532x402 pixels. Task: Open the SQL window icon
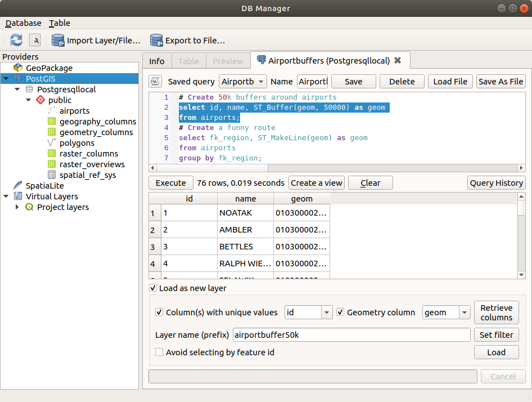(x=35, y=40)
